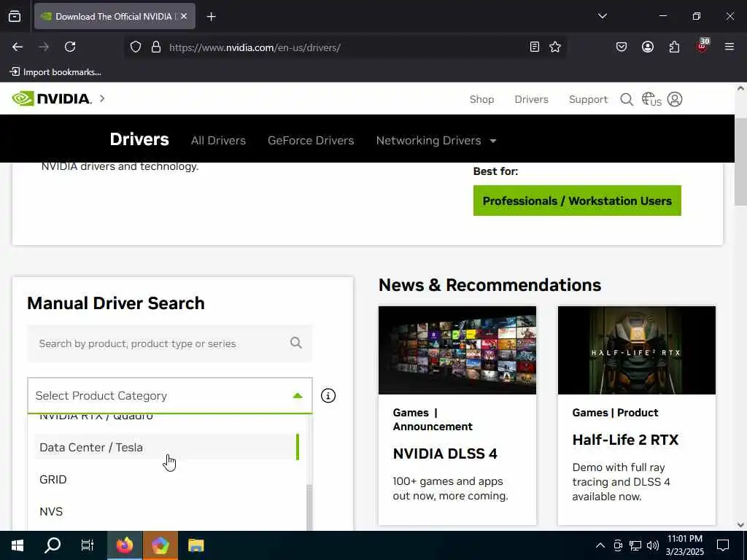Click the tracking protection shield icon
This screenshot has height=560, width=747.
pyautogui.click(x=136, y=47)
